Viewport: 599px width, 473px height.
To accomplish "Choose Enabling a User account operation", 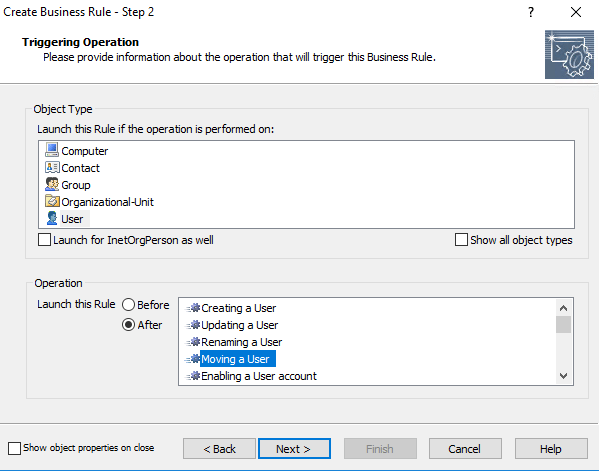I will pyautogui.click(x=259, y=376).
